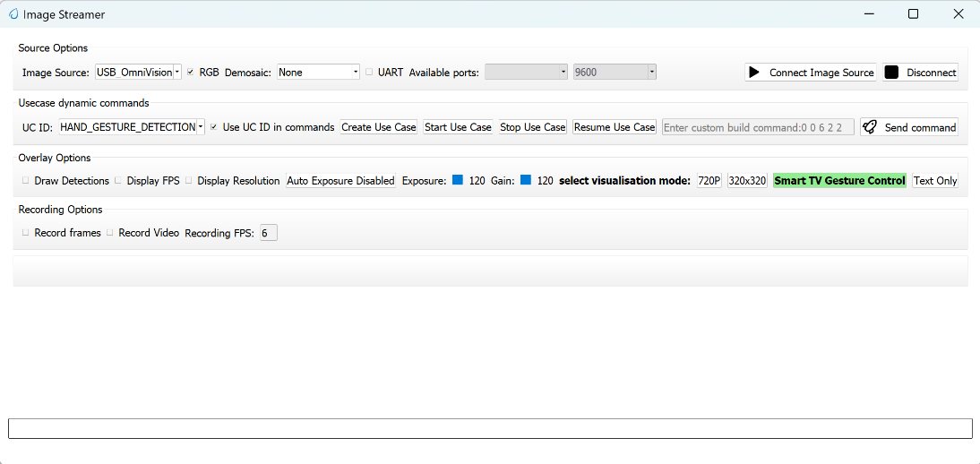This screenshot has height=464, width=980.
Task: Enable the Display FPS checkbox
Action: click(117, 181)
